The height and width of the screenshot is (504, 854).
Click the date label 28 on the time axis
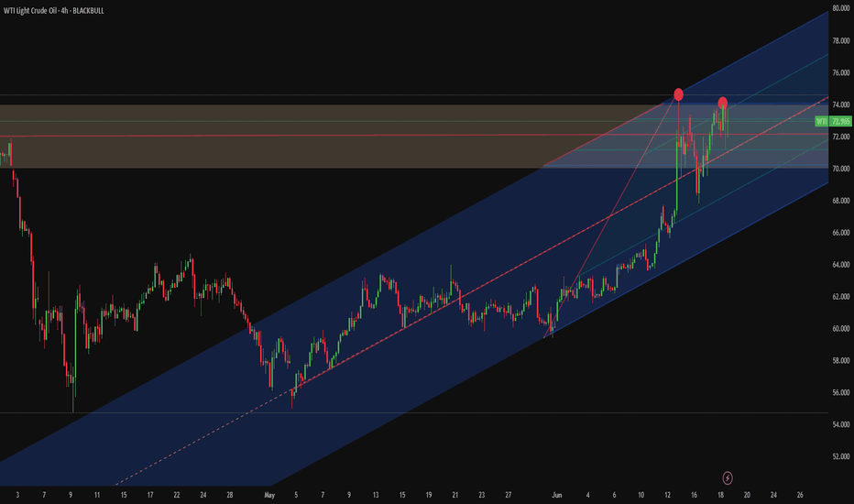coord(230,495)
